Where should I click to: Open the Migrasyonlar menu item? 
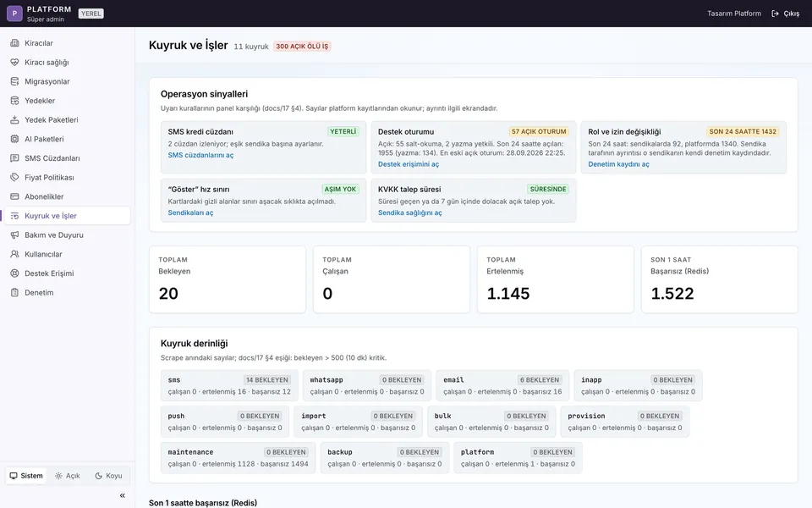tap(68, 81)
